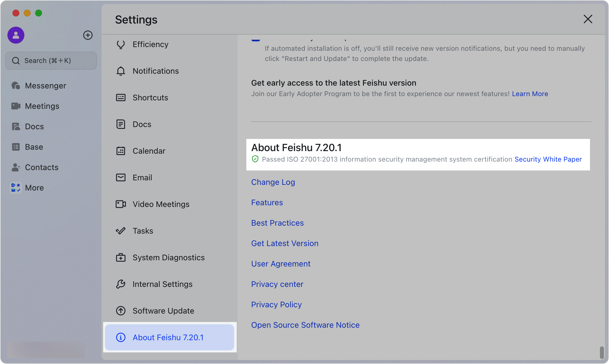The height and width of the screenshot is (364, 609).
Task: Click the "About Feishu 7.20.1" heading text
Action: pyautogui.click(x=297, y=147)
